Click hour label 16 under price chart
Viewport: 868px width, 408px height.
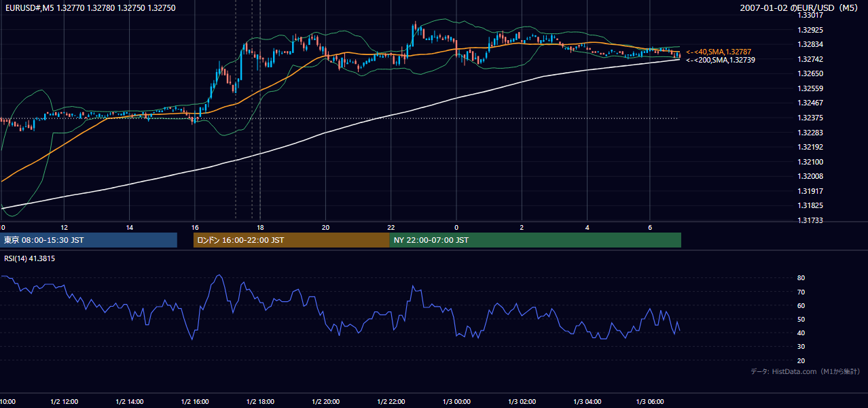coord(194,227)
